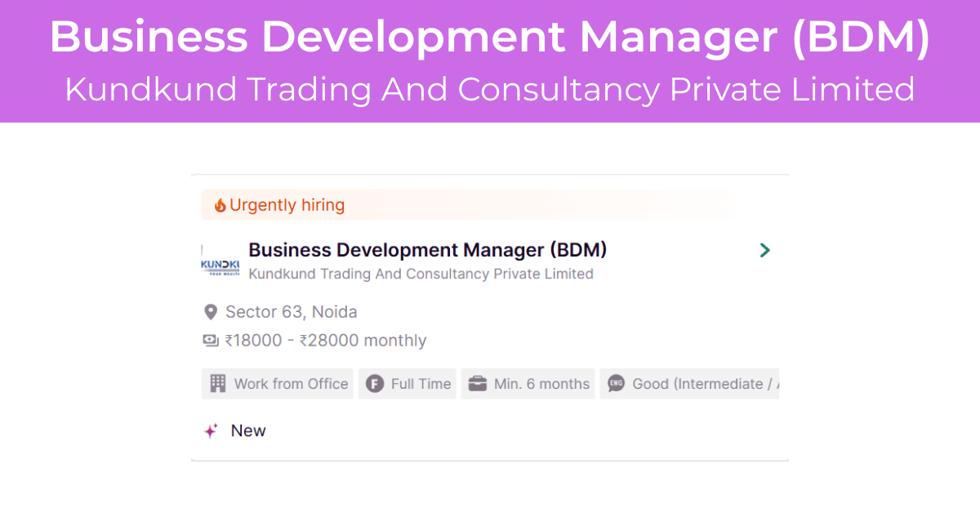
Task: Click the New label
Action: point(248,430)
